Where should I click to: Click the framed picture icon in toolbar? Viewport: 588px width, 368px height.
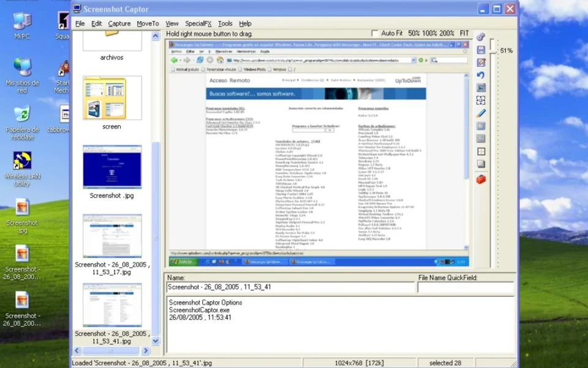pyautogui.click(x=481, y=88)
